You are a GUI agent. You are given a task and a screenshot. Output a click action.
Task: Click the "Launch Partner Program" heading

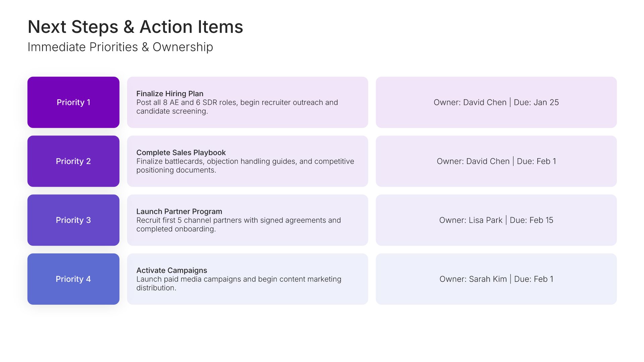[179, 212]
